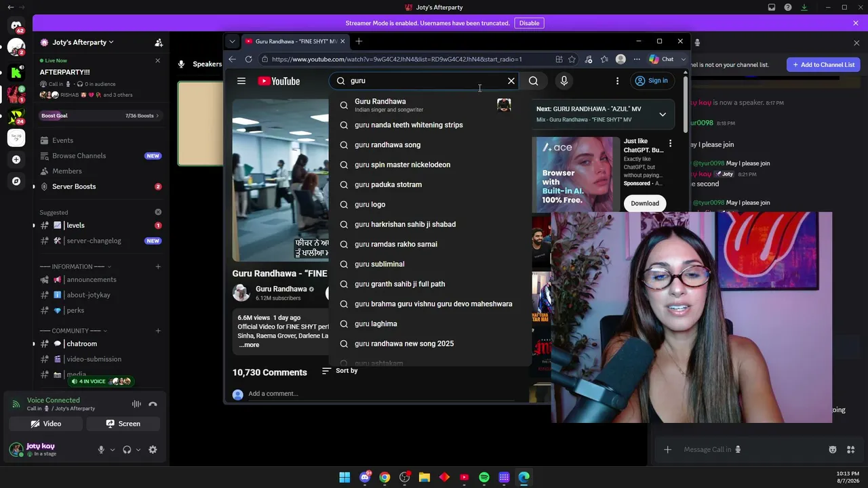868x488 pixels.
Task: Expand the YouTube mix playlist chevron
Action: click(663, 114)
